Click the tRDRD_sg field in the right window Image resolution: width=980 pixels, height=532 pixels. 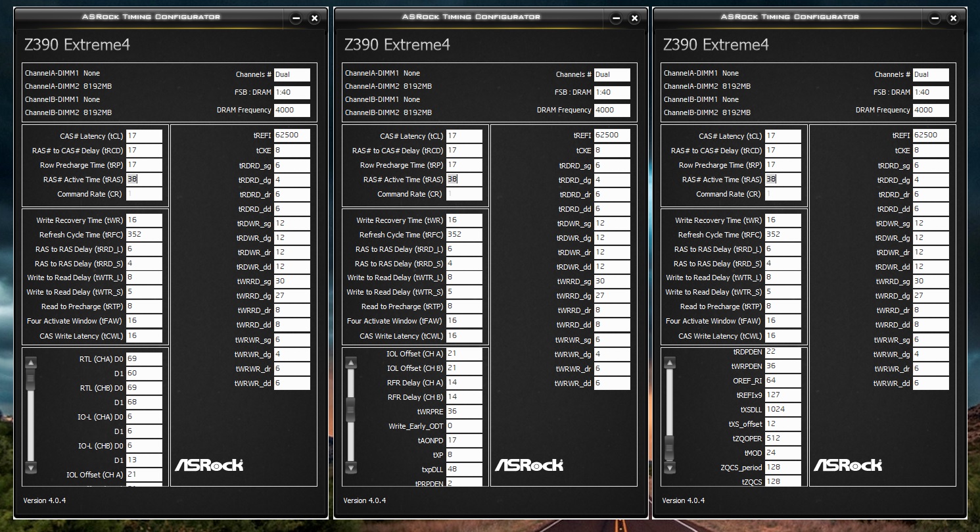click(931, 166)
